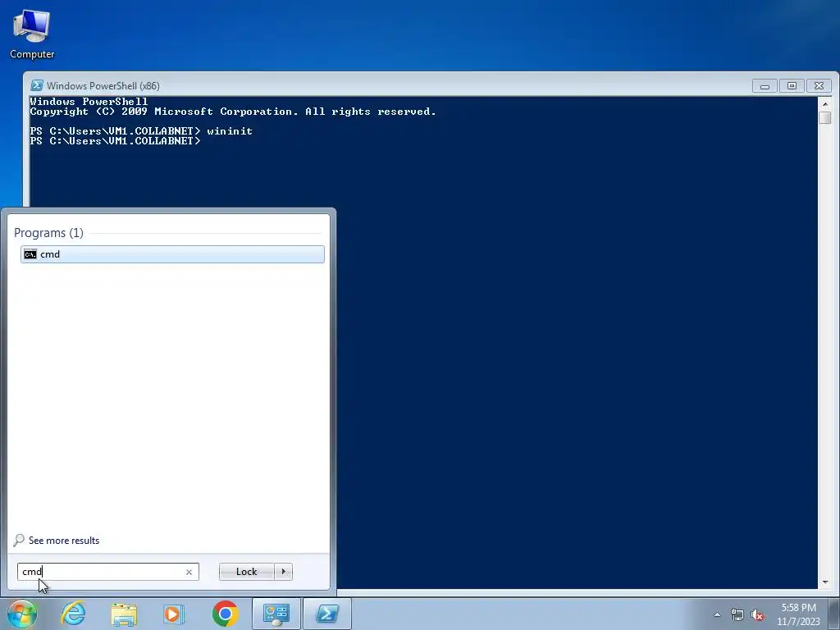Switch to the Control Panel taskbar item
Screen dimensions: 840x630
[276, 614]
